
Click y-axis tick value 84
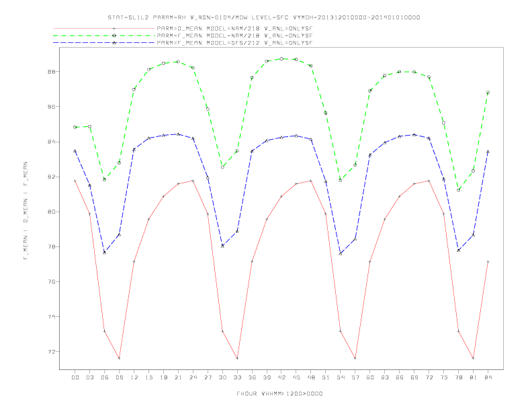tap(52, 142)
